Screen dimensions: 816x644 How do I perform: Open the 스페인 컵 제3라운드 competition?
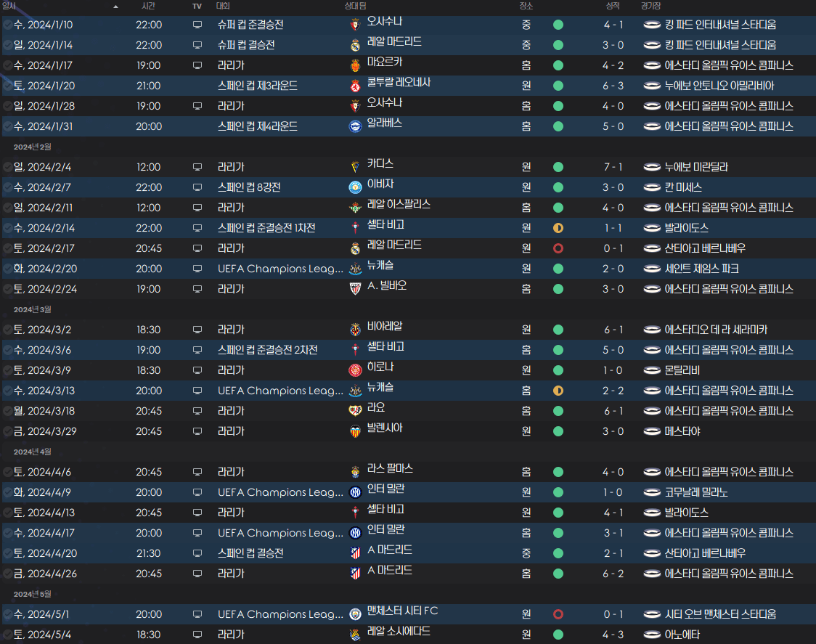click(x=258, y=86)
